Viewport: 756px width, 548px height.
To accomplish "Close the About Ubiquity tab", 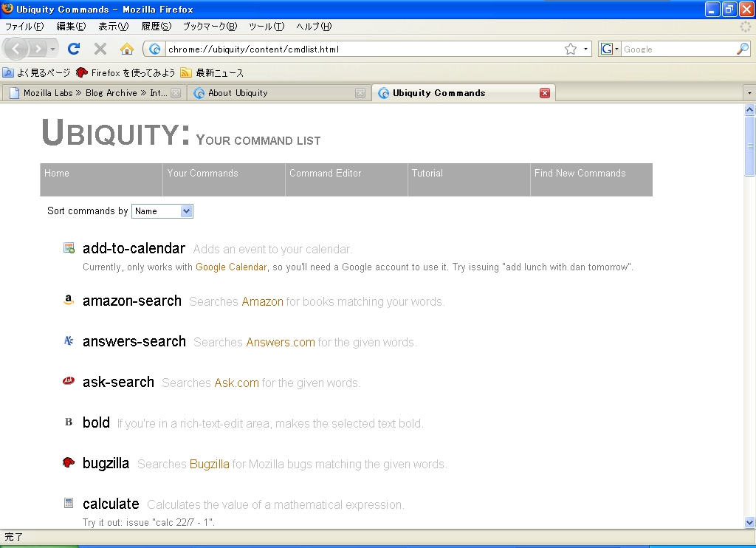I will click(x=360, y=93).
